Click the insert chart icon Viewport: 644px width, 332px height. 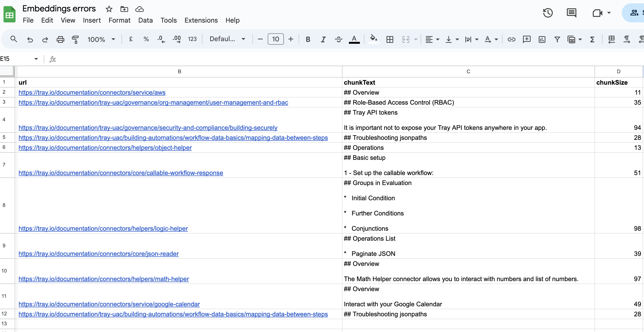542,39
